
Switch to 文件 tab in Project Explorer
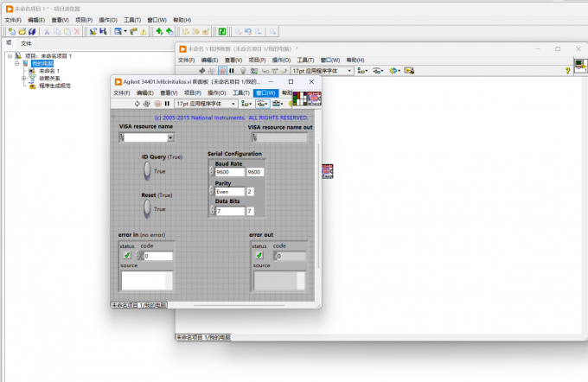tap(26, 43)
